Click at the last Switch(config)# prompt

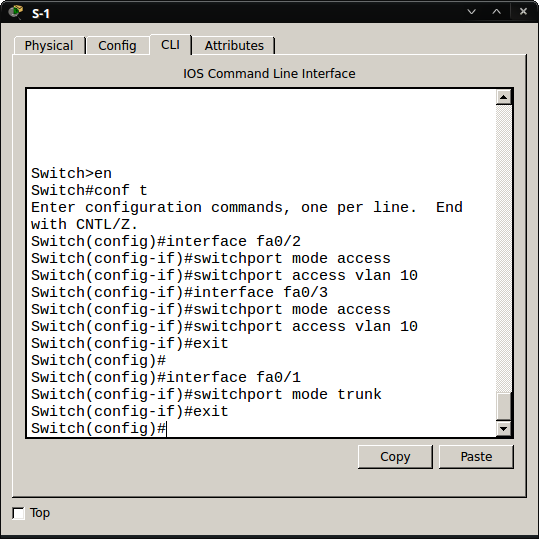pos(99,429)
